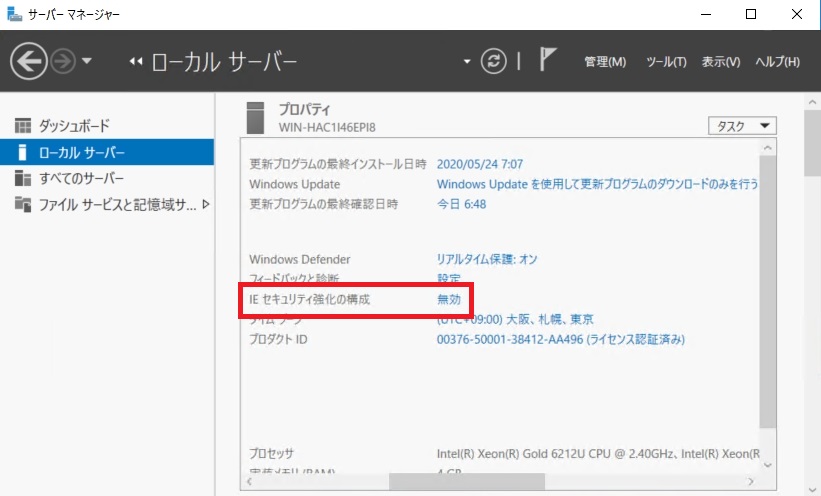Close the Server Manager window
The height and width of the screenshot is (496, 821).
click(796, 14)
